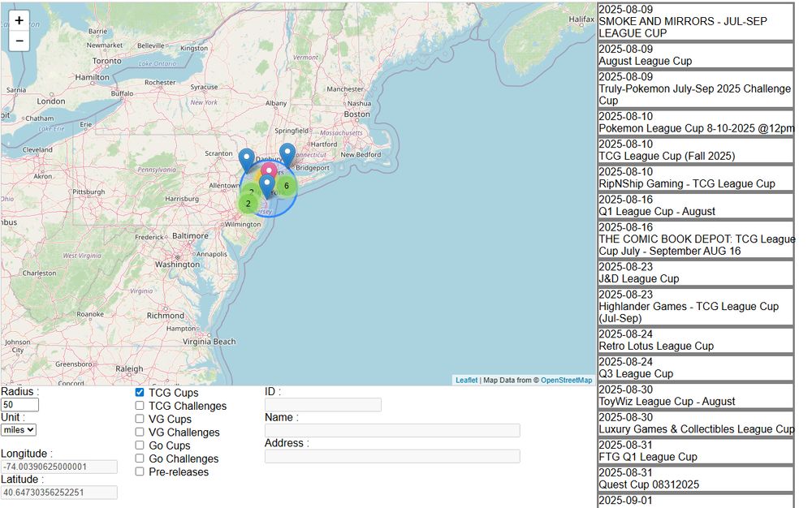Open the Unit dropdown showing miles
This screenshot has height=508, width=812.
pos(19,430)
